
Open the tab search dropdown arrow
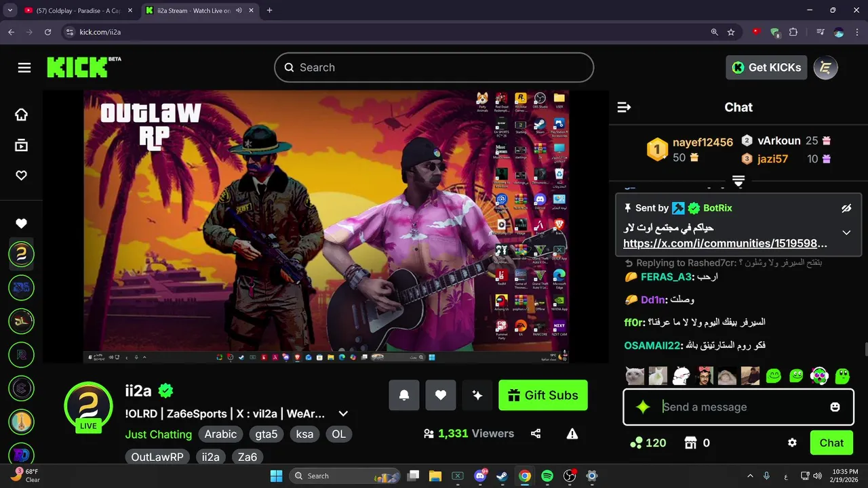(9, 10)
